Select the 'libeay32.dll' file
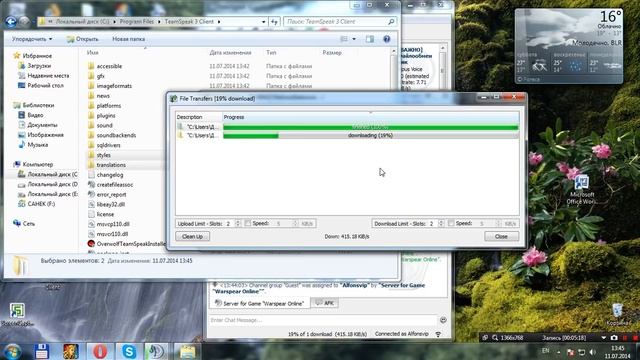The width and height of the screenshot is (640, 360). [x=111, y=204]
